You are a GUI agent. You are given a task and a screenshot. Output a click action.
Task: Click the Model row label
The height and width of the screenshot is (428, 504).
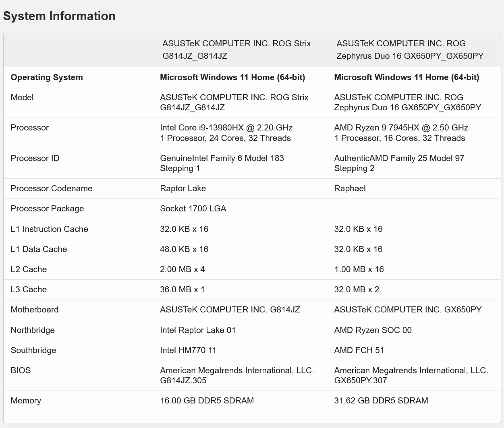tap(22, 97)
